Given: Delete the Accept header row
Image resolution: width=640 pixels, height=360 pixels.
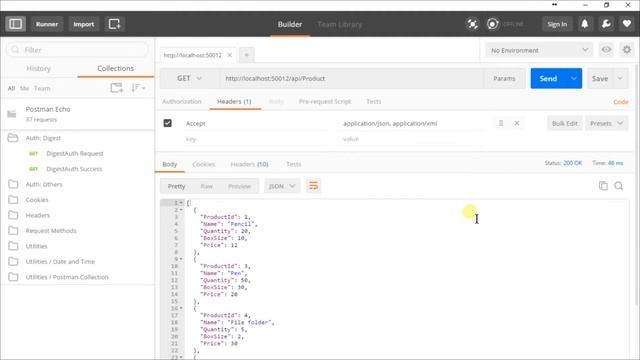Looking at the screenshot, I should click(517, 123).
